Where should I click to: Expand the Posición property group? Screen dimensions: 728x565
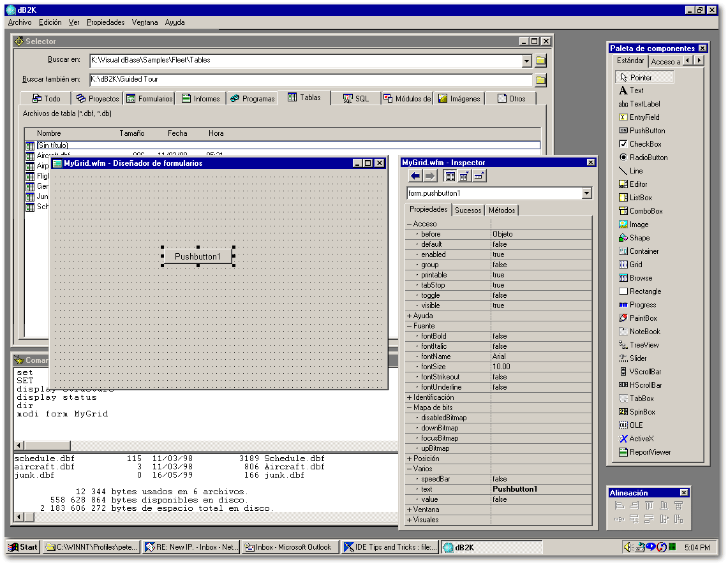(x=410, y=459)
